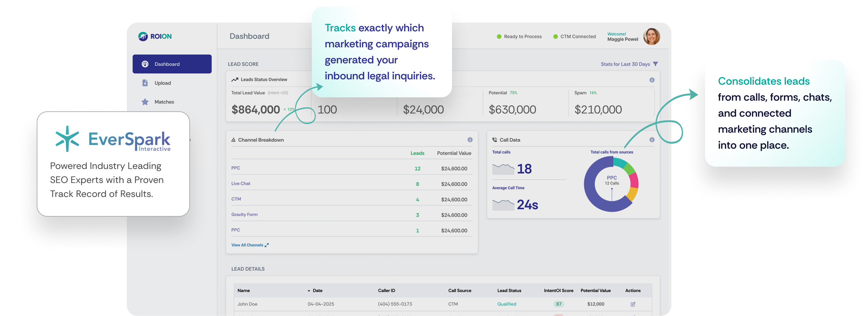Open the Dashboard sidebar item
The width and height of the screenshot is (868, 316).
(x=172, y=64)
